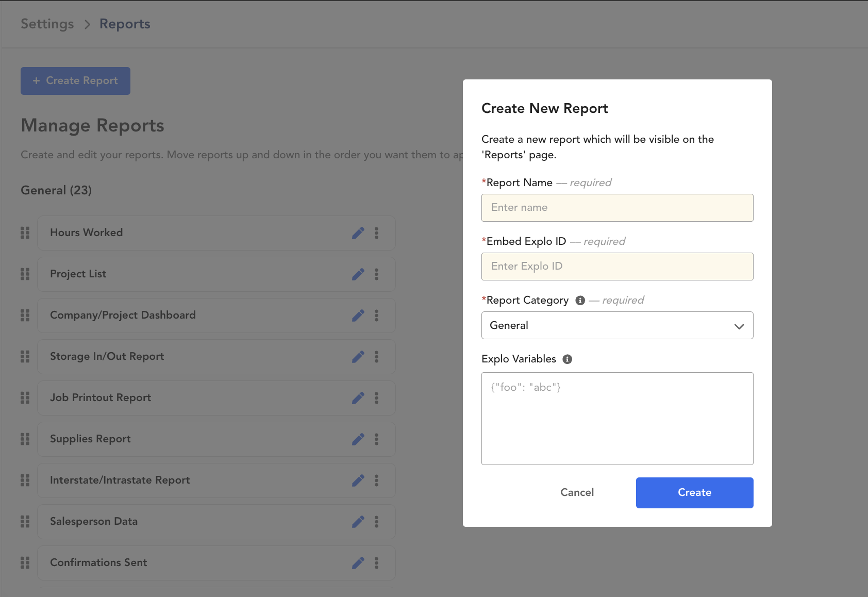Open more options for Salesperson Data

[x=377, y=522]
